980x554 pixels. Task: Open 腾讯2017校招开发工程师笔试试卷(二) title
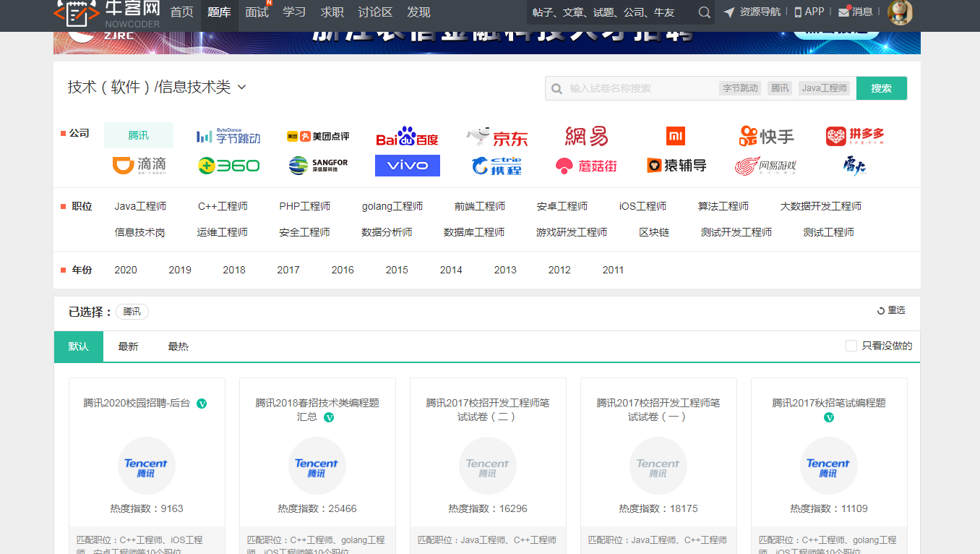point(488,409)
